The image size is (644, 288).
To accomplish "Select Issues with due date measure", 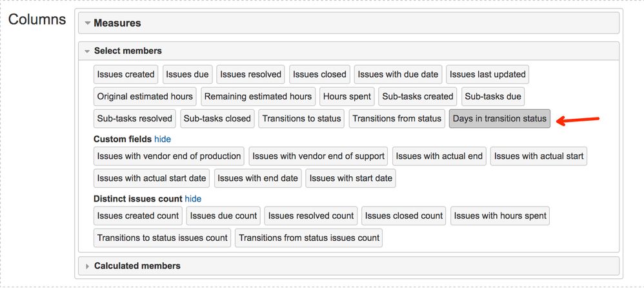I will 398,74.
